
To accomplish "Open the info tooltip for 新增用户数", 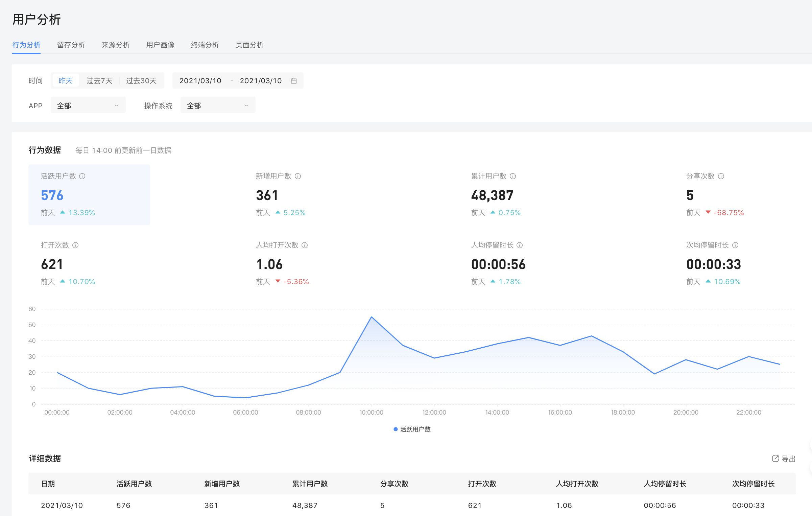I will pyautogui.click(x=298, y=176).
